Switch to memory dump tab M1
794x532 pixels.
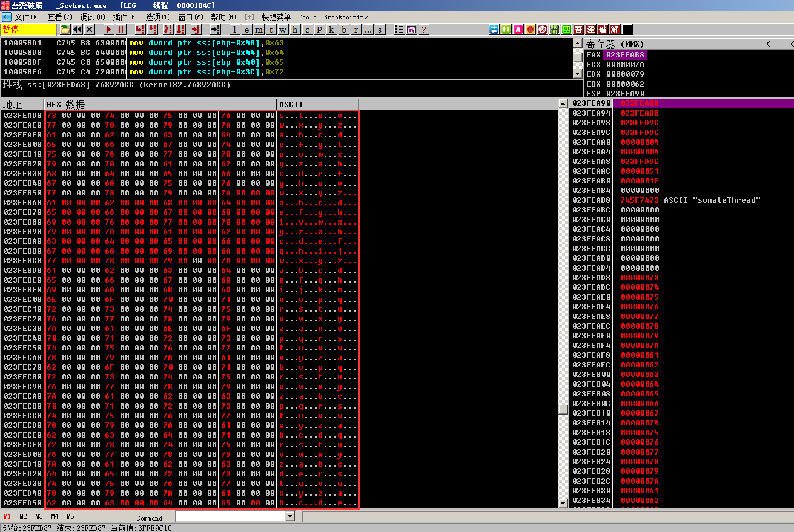[x=7, y=516]
